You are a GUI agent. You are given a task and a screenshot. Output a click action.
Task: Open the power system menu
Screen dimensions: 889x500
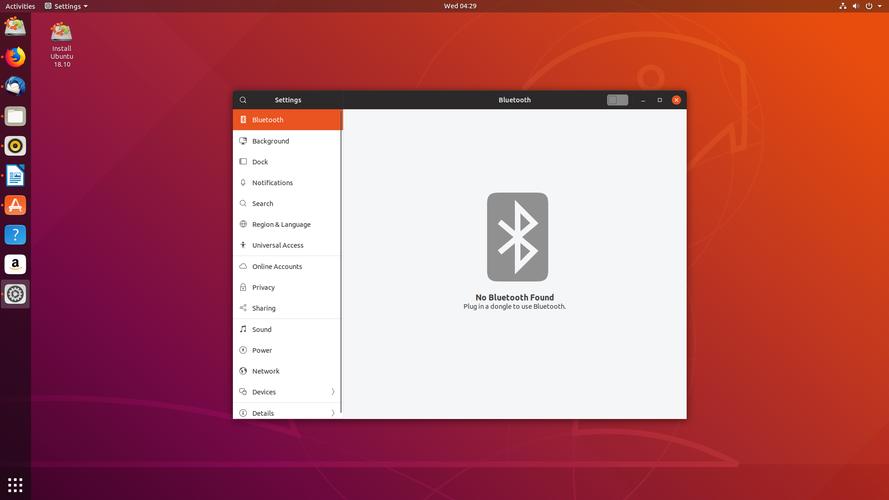(873, 6)
